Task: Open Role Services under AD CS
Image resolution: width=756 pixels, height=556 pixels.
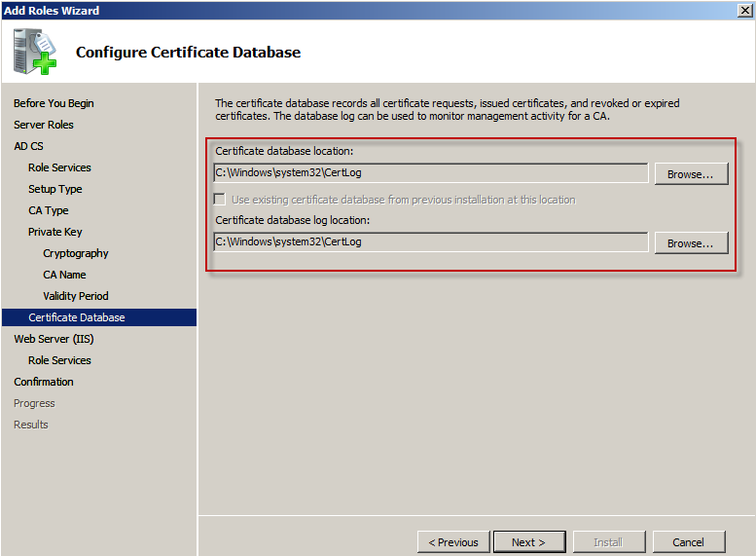Action: pyautogui.click(x=59, y=167)
